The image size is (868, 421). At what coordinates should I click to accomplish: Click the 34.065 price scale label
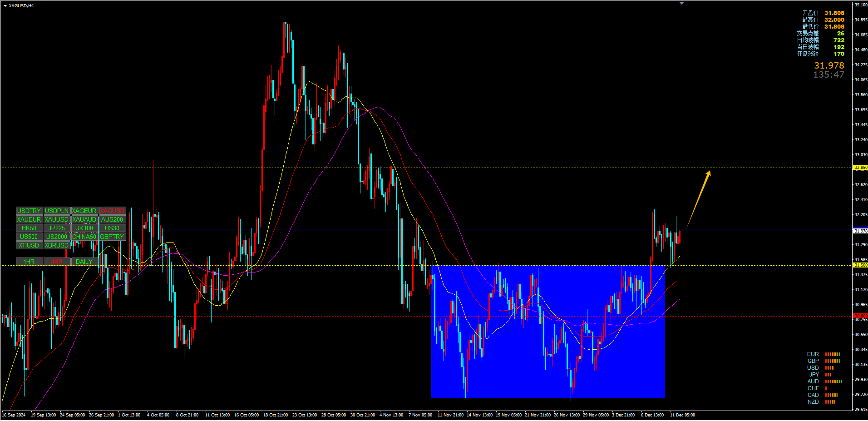click(861, 80)
